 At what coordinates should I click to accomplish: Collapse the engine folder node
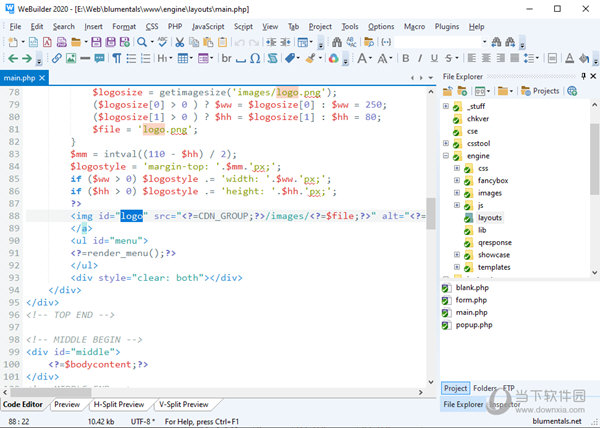pos(446,156)
